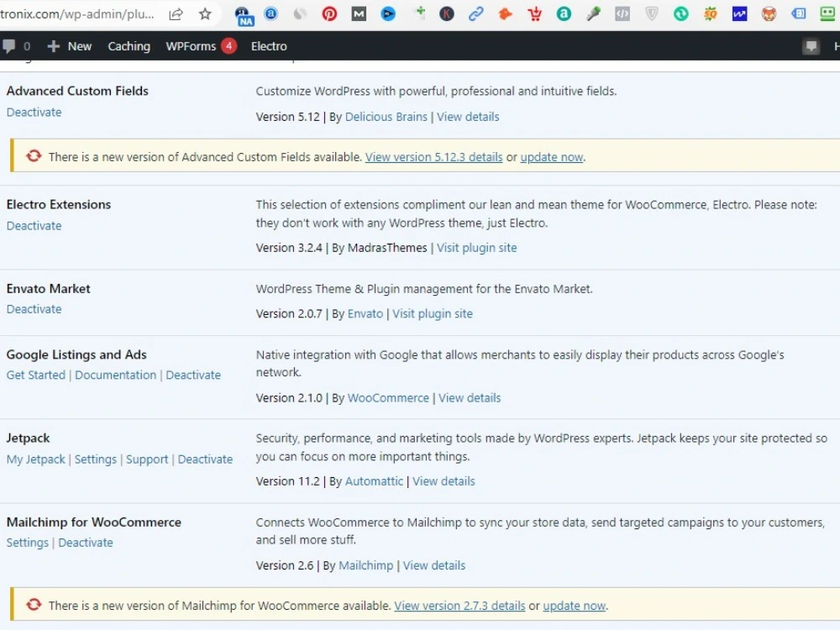Click the green microphone extension icon

pos(593,14)
